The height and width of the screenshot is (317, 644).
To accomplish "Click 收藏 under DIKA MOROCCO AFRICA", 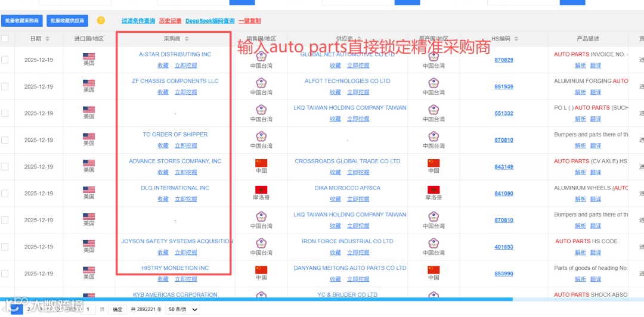I will (336, 199).
